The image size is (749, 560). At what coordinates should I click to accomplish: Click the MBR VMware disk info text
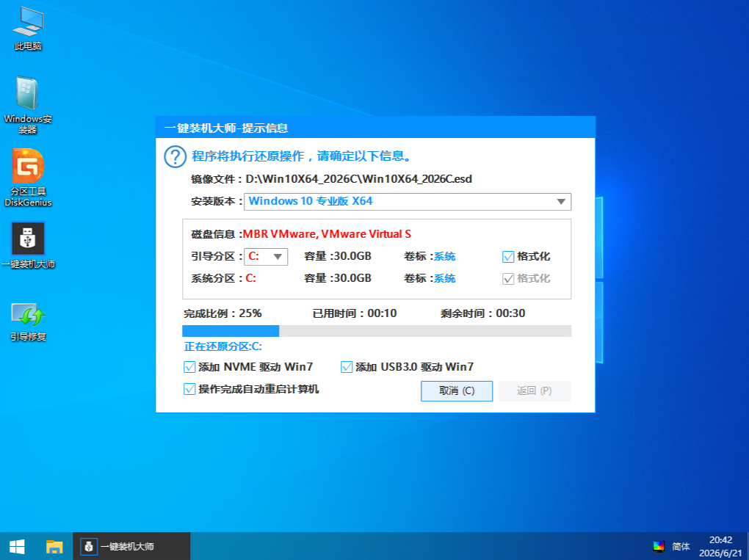(x=327, y=234)
